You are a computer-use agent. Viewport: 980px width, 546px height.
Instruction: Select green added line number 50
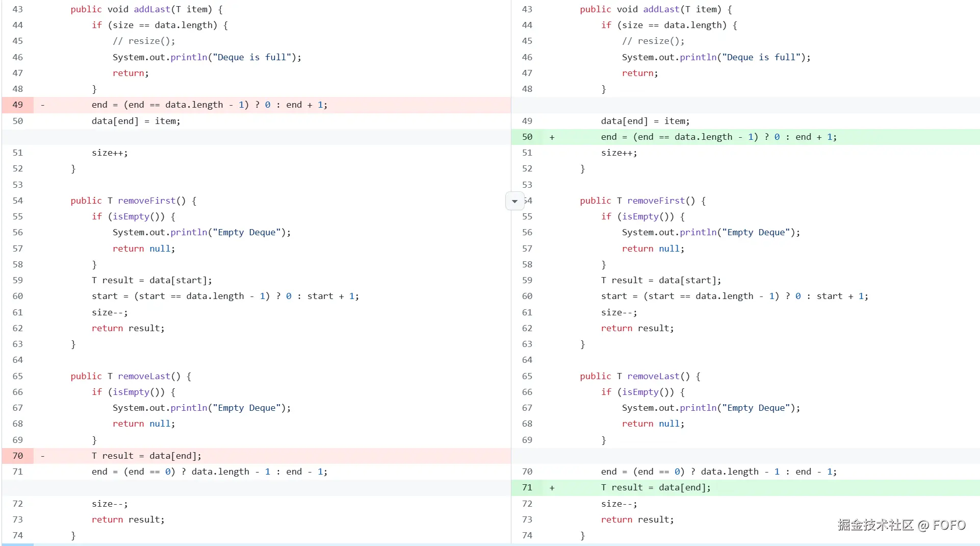pos(527,137)
